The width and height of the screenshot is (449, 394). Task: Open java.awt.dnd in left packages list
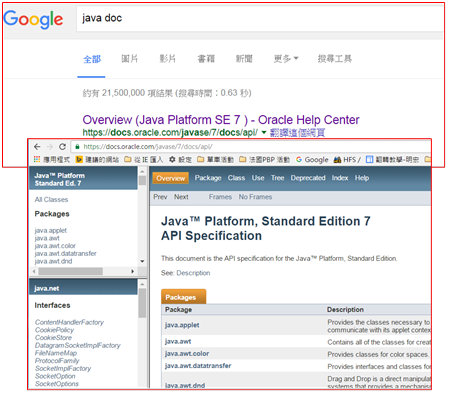pos(53,261)
